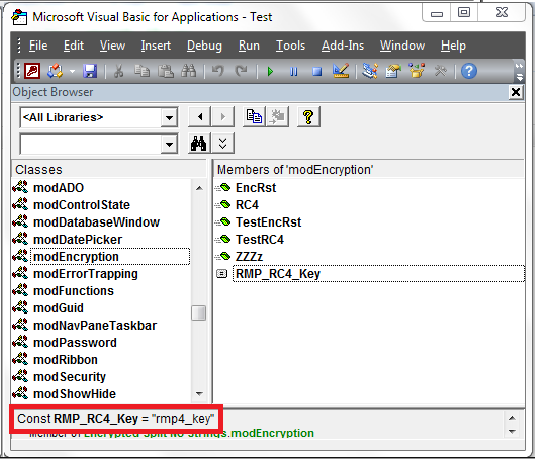Click the Undo icon
The width and height of the screenshot is (535, 459).
tap(218, 71)
